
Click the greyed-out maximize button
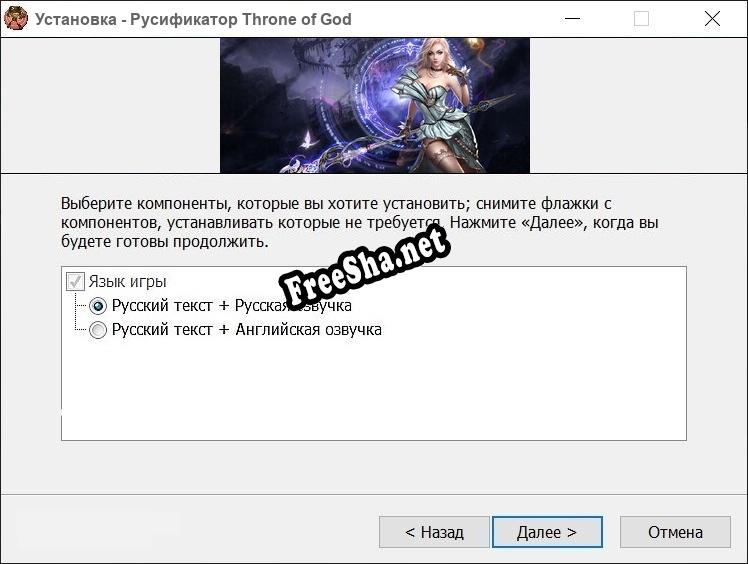click(x=641, y=19)
